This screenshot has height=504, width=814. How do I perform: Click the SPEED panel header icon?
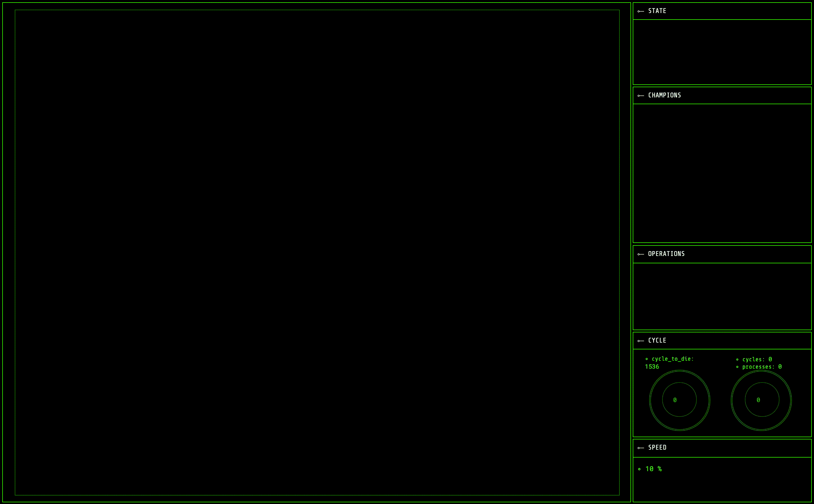pos(640,448)
